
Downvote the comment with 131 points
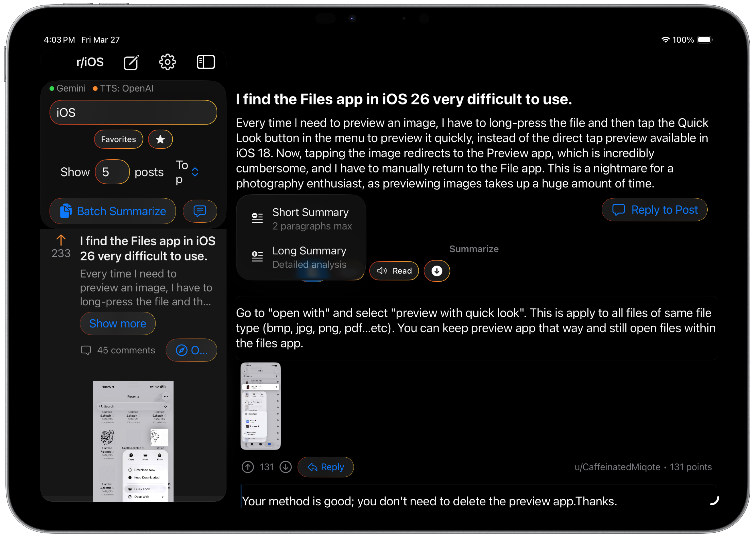tap(286, 467)
